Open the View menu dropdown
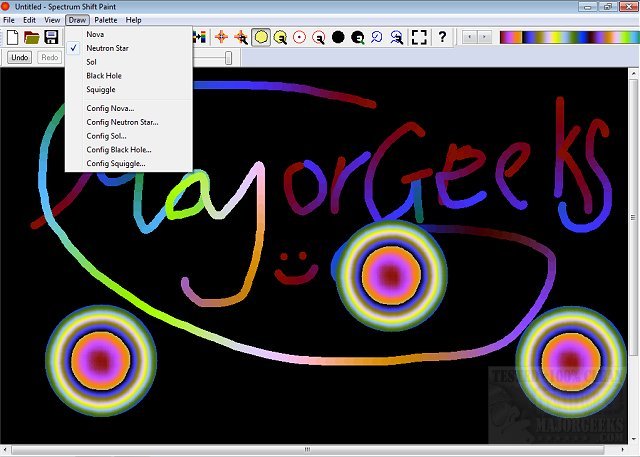640x457 pixels. click(x=52, y=20)
